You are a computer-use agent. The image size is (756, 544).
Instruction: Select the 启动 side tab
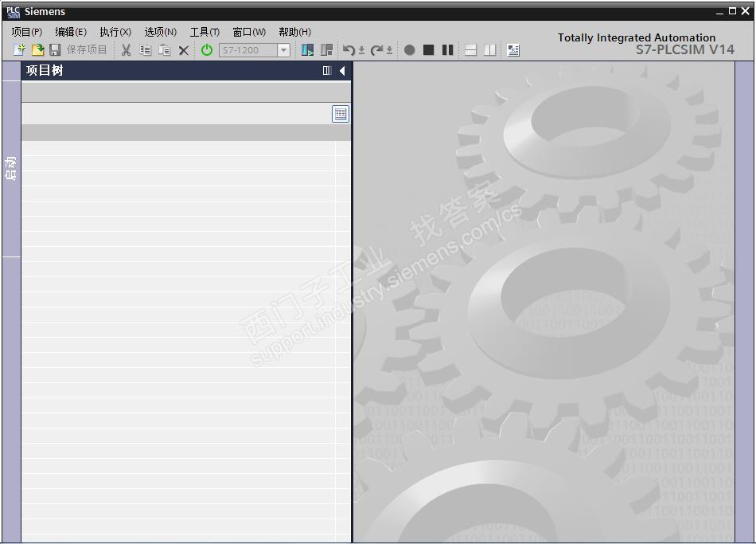[11, 168]
